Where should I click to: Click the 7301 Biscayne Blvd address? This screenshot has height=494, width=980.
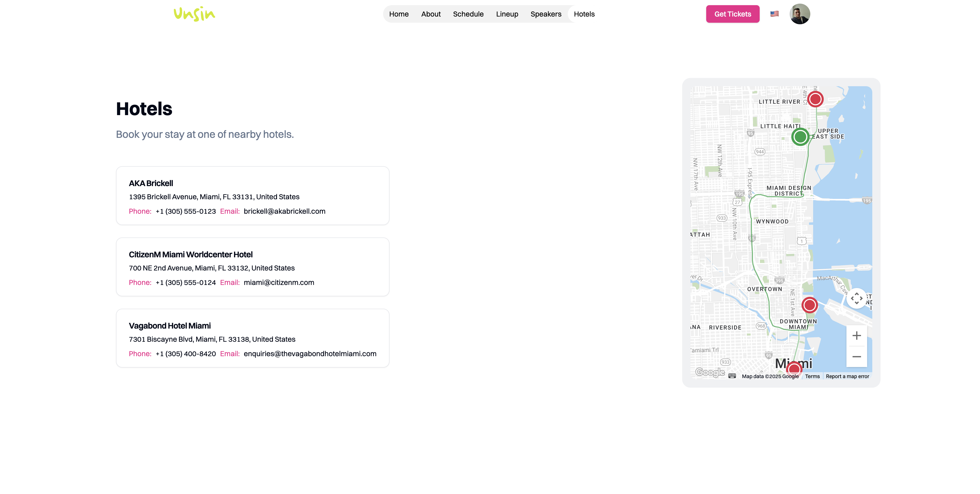tap(212, 339)
